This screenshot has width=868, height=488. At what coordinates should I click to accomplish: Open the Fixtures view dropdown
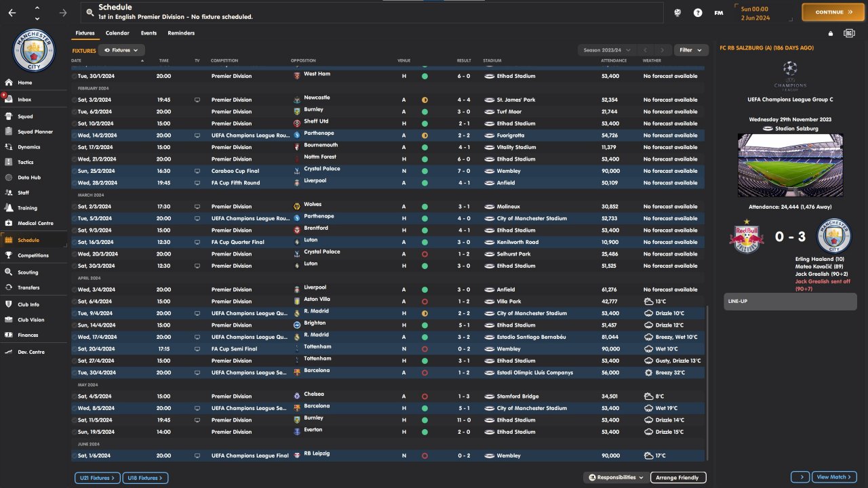point(122,50)
